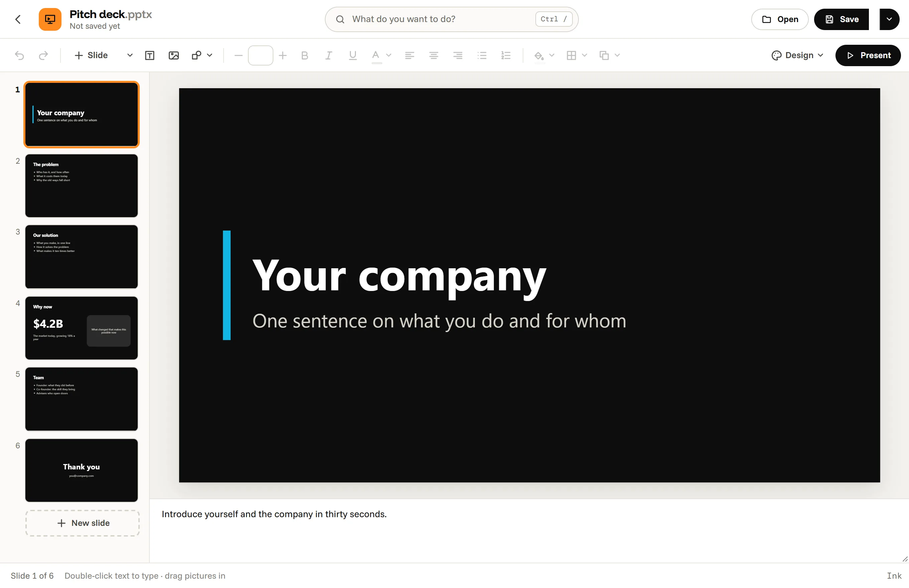Image resolution: width=909 pixels, height=588 pixels.
Task: Insert a picture with the image icon
Action: coord(174,55)
